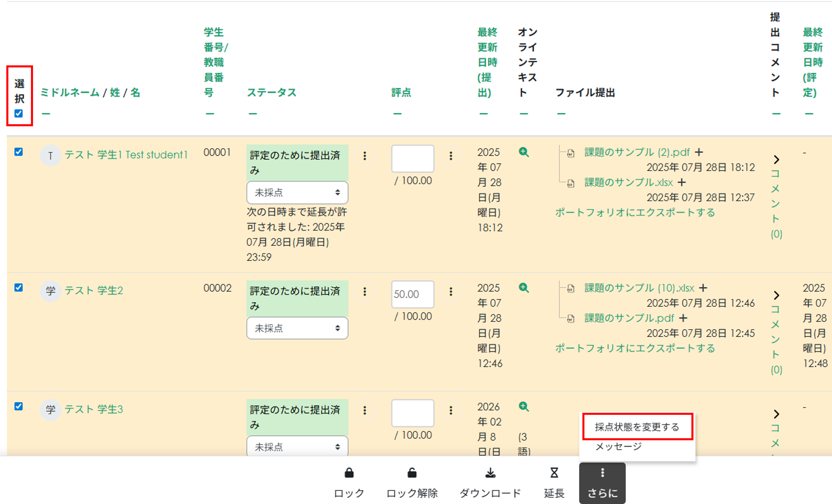Click the Lock icon in bottom bar
This screenshot has width=832, height=504.
(x=349, y=473)
